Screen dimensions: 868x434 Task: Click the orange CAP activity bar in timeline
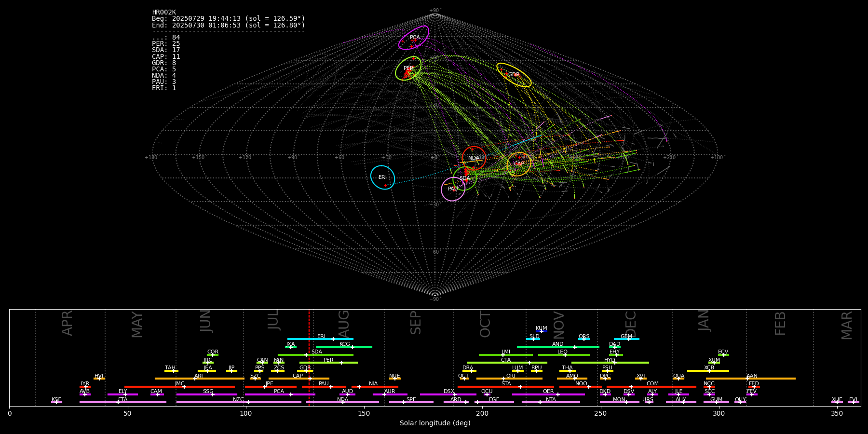(x=299, y=379)
